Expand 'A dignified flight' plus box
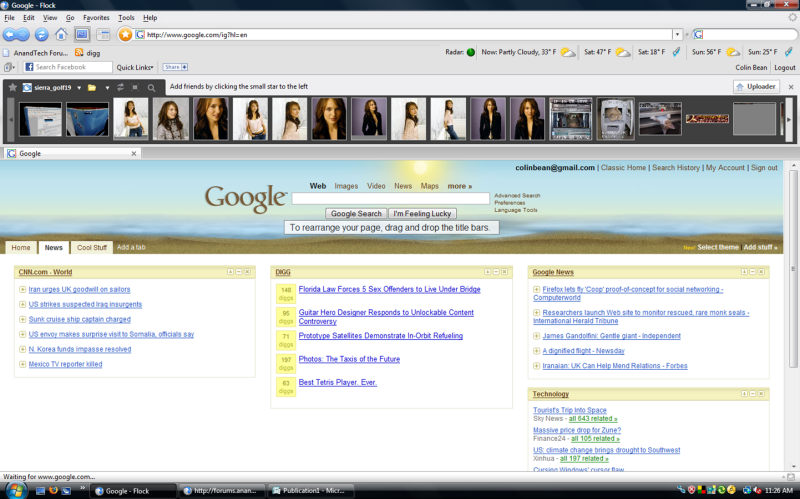 536,351
